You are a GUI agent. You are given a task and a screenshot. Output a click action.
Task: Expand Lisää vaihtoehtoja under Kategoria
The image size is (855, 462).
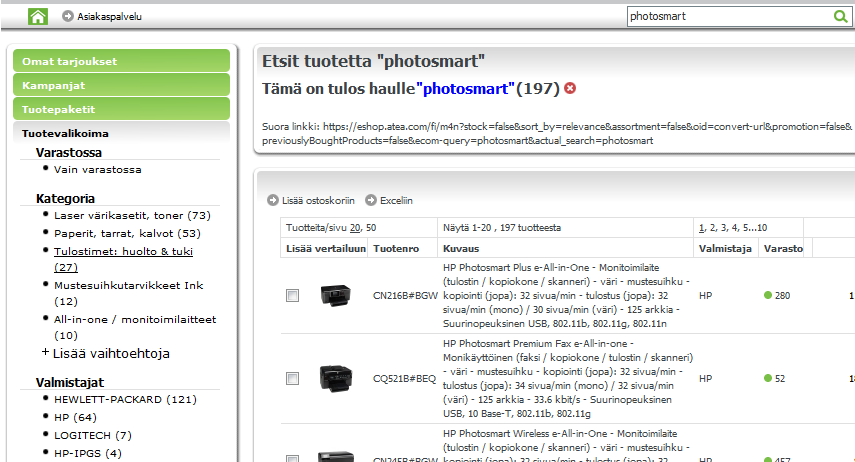(x=106, y=353)
